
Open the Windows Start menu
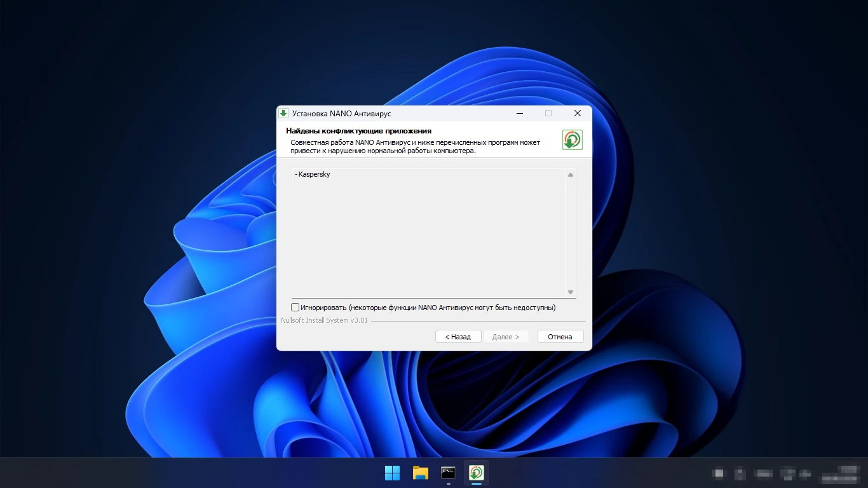(392, 473)
